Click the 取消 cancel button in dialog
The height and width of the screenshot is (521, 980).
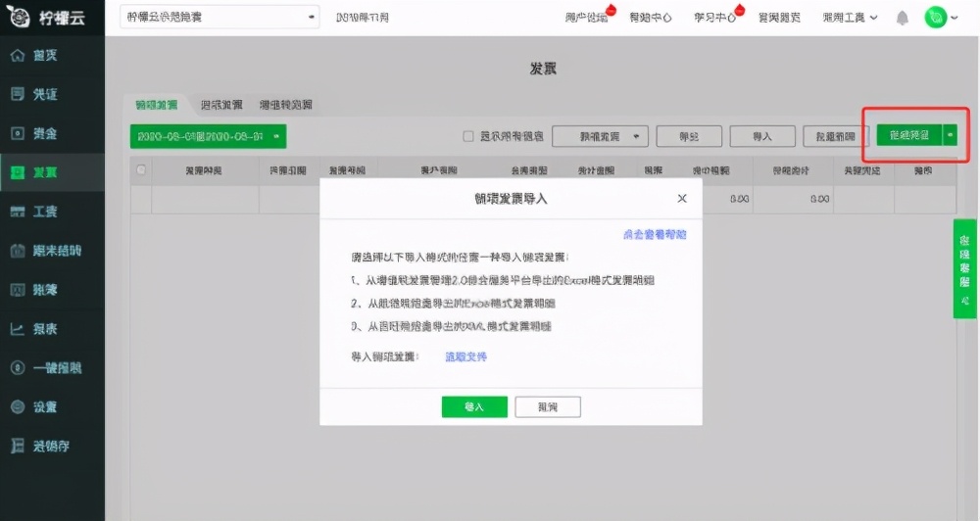(548, 406)
